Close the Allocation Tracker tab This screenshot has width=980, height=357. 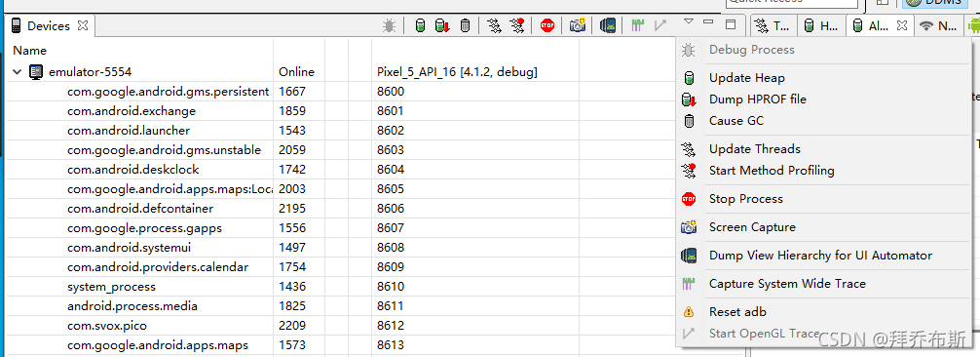pos(901,25)
